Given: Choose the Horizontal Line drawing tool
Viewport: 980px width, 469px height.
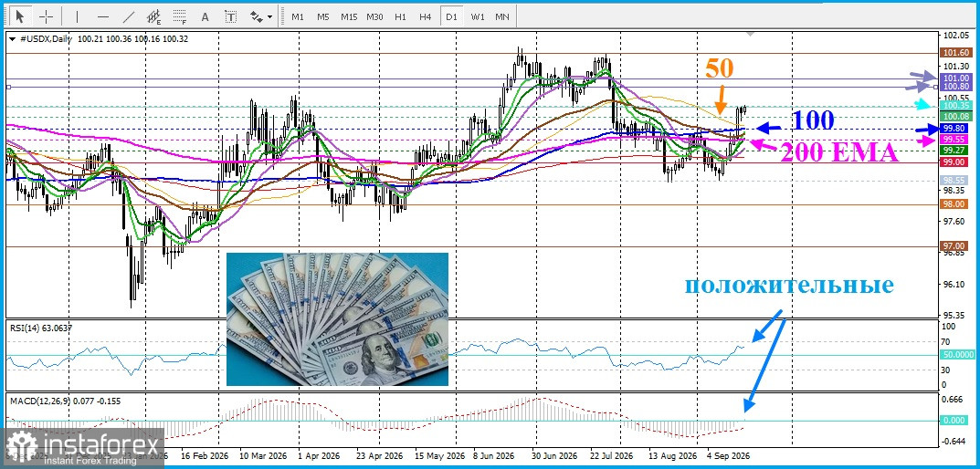Looking at the screenshot, I should pos(103,16).
